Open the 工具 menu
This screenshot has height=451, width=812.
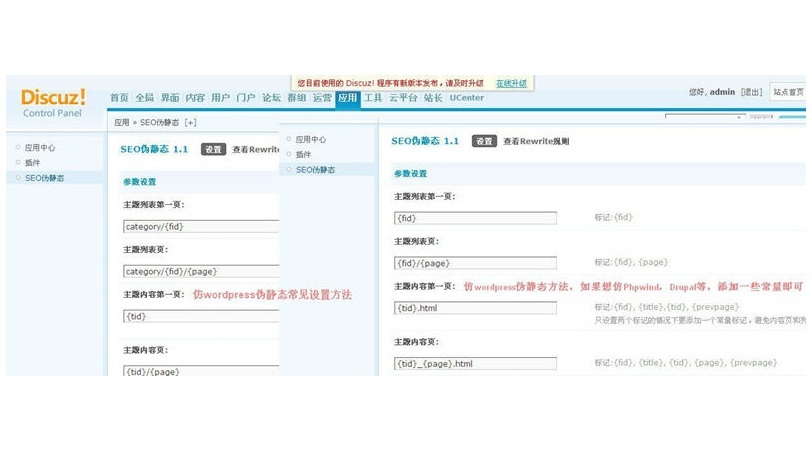pos(373,97)
